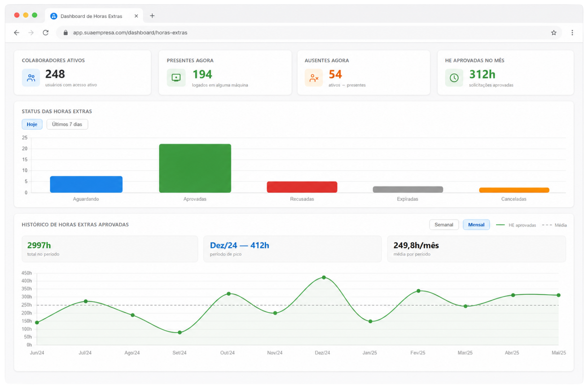Click the Histórico de Horas Extras Aprovadas heading
Screen dimensions: 588x389
[x=75, y=224]
